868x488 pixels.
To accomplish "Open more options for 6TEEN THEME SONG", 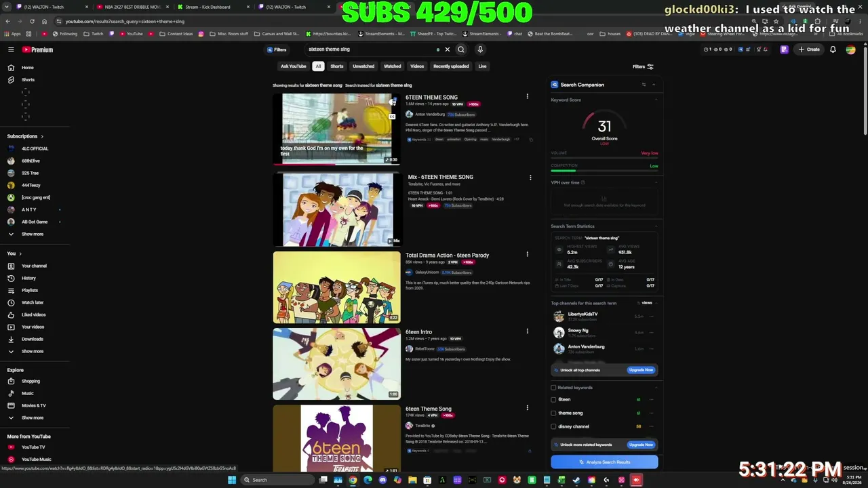I will click(527, 96).
